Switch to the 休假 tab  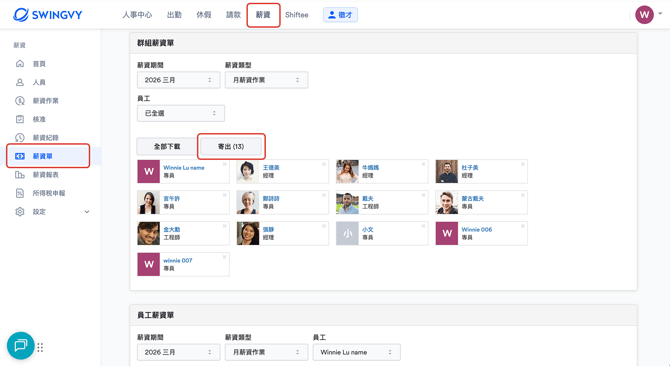click(204, 15)
